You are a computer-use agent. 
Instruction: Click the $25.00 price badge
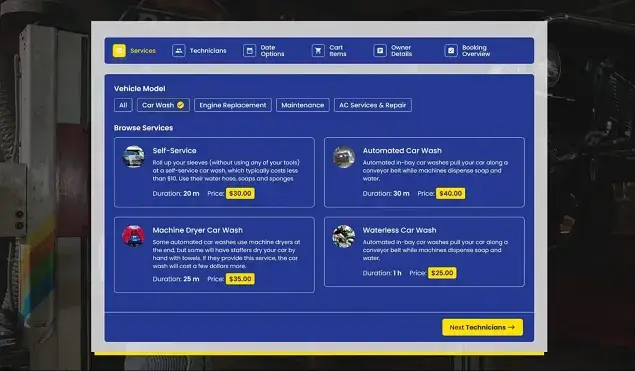[442, 273]
